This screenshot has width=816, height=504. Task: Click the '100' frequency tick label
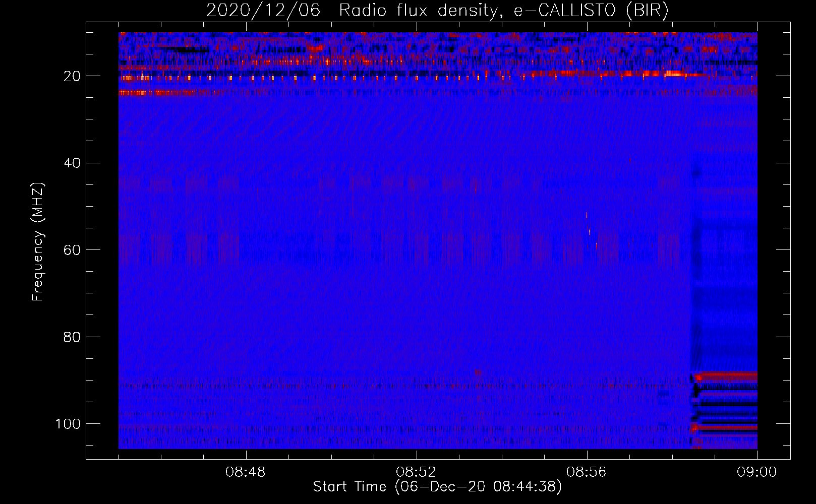point(68,424)
